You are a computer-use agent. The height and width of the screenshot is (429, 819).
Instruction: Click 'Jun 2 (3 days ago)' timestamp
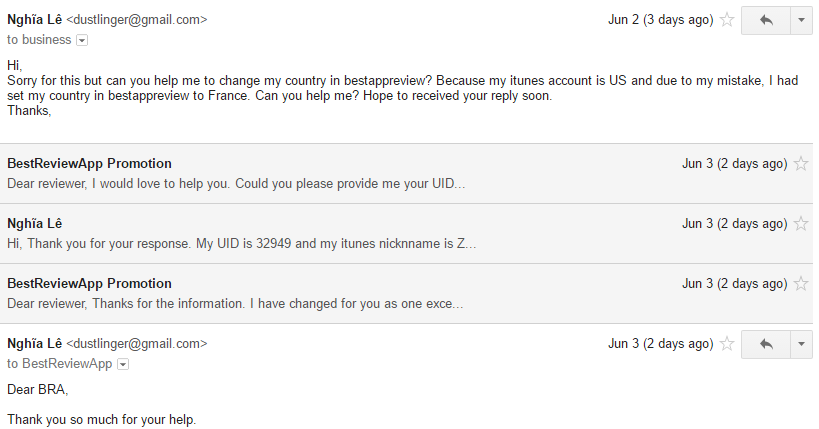(x=660, y=20)
